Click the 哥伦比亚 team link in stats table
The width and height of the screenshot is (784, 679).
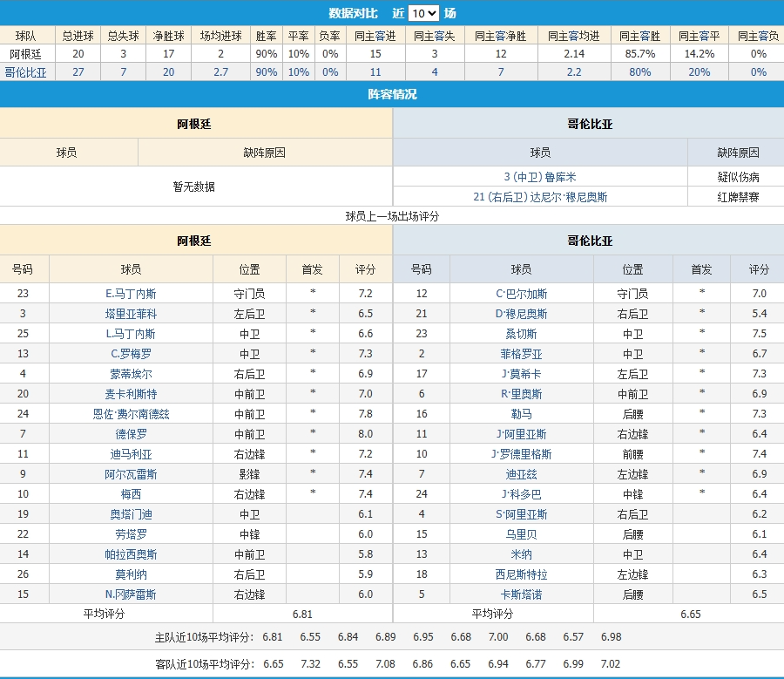coord(25,72)
